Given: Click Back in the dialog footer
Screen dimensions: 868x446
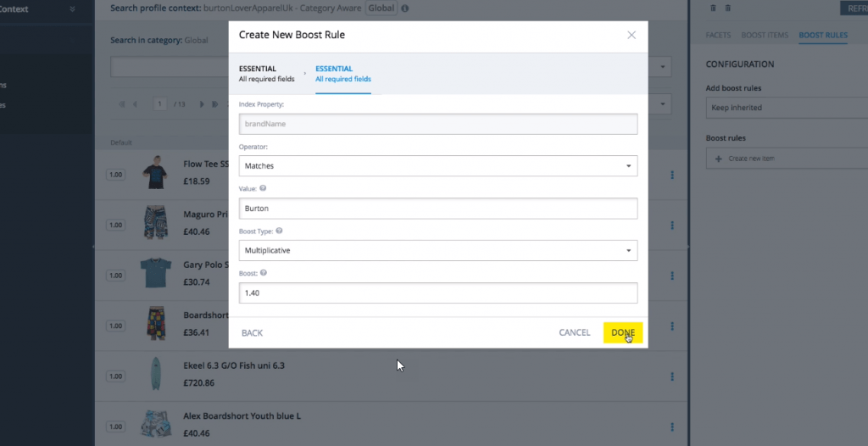Looking at the screenshot, I should (252, 333).
